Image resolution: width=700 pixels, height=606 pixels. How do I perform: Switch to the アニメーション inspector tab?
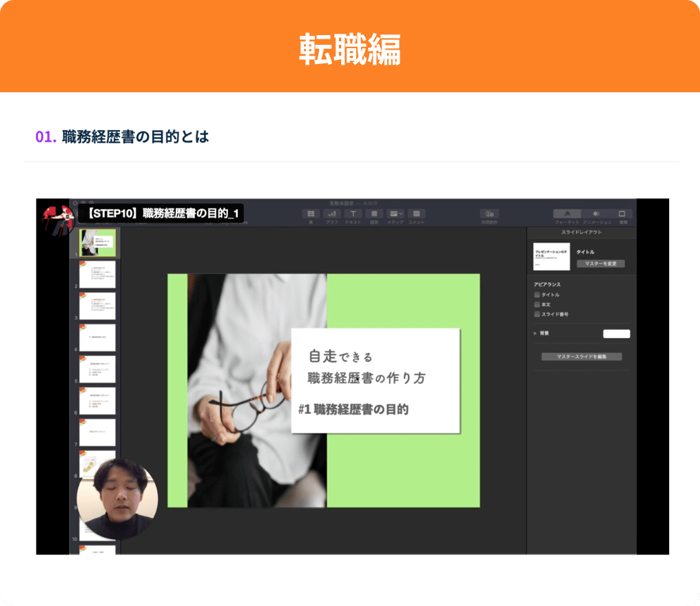point(597,213)
